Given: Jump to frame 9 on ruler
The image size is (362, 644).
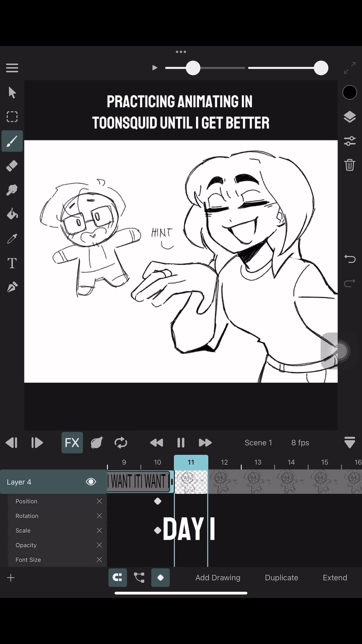Looking at the screenshot, I should click(124, 462).
